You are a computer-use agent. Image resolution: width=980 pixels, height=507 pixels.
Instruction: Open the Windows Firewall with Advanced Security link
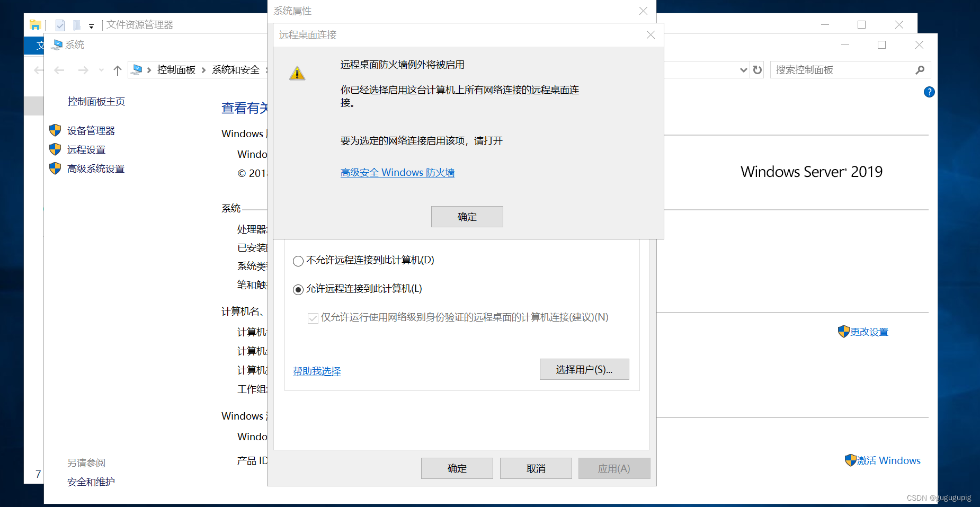[397, 173]
